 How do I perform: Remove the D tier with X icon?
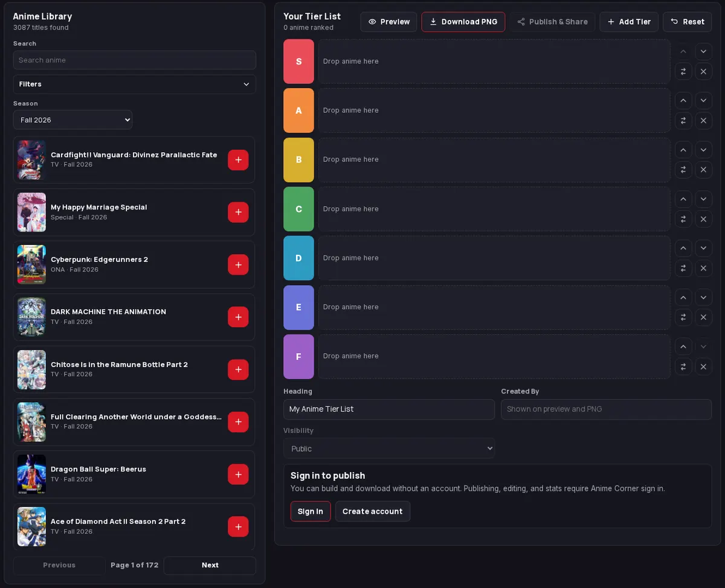click(703, 268)
